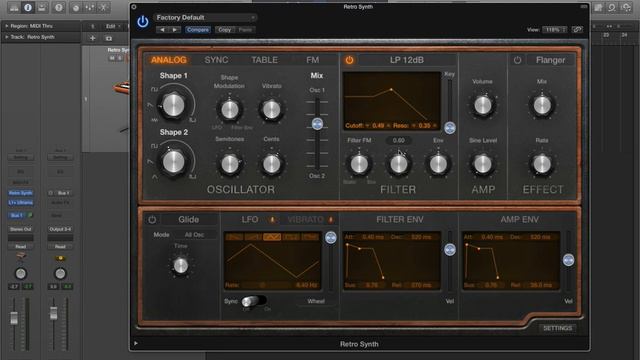Open the Glide Mode All Osc menu

(194, 235)
